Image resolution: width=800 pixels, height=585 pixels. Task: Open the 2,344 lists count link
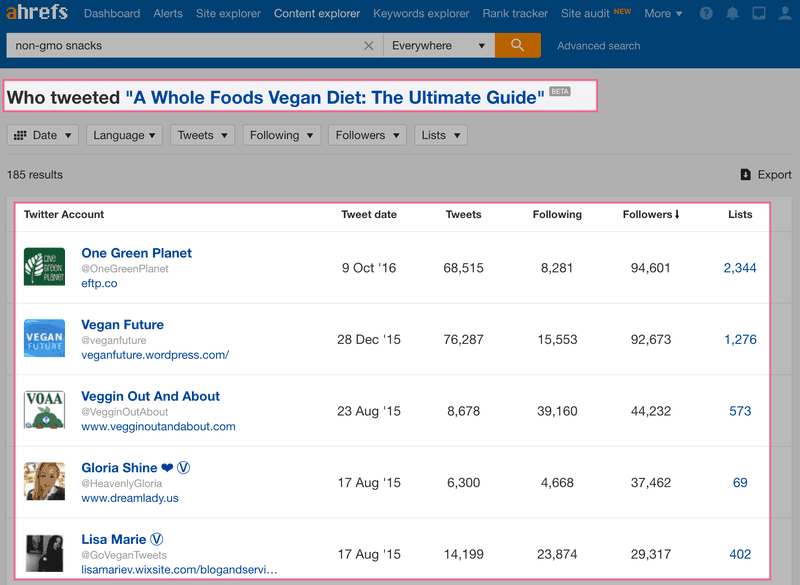740,268
